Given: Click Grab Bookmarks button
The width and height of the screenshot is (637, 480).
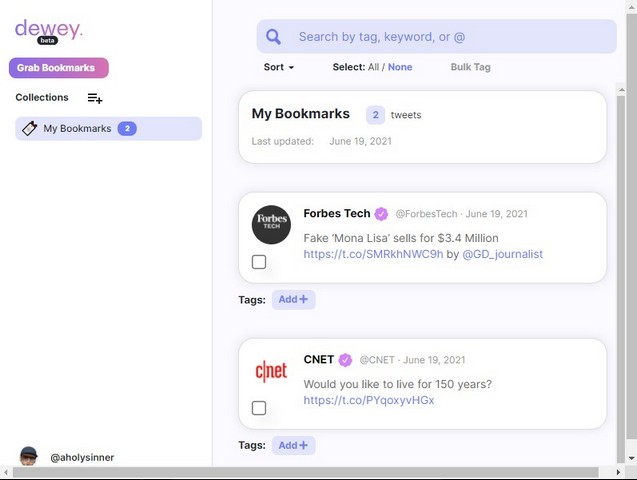Looking at the screenshot, I should click(59, 68).
